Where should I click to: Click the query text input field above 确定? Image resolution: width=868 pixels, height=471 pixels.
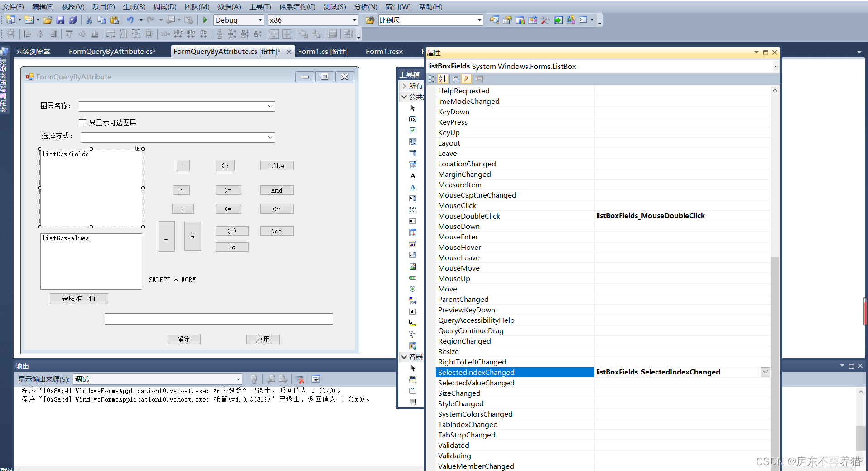pos(218,319)
